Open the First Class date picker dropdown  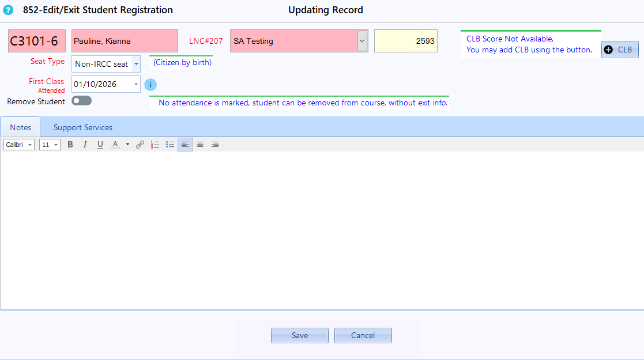pyautogui.click(x=136, y=85)
